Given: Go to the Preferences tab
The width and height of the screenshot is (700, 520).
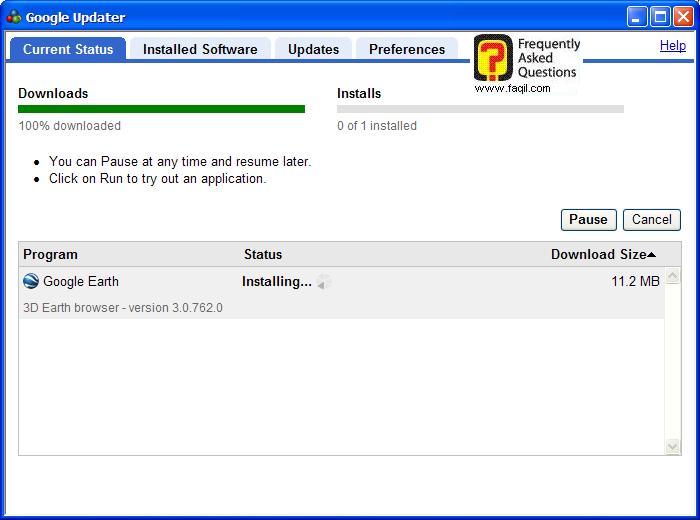Looking at the screenshot, I should (406, 49).
